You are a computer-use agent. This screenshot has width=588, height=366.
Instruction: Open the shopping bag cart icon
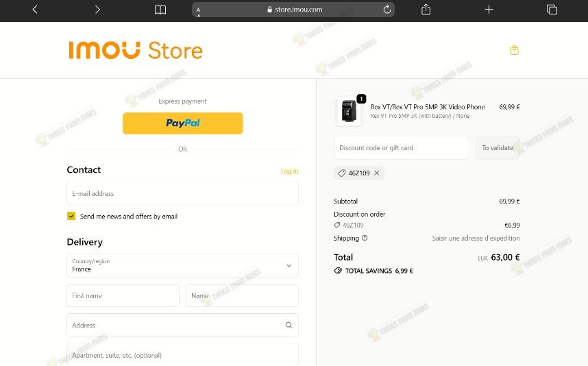click(514, 50)
